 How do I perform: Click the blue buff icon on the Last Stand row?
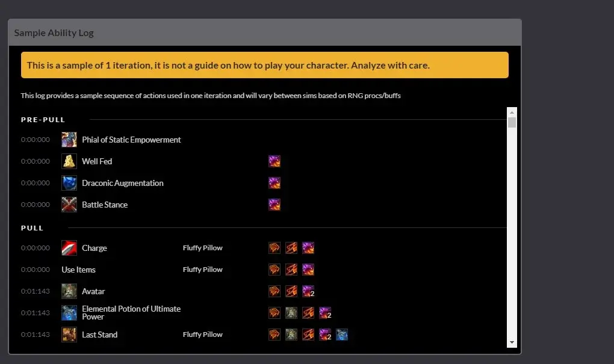(342, 334)
